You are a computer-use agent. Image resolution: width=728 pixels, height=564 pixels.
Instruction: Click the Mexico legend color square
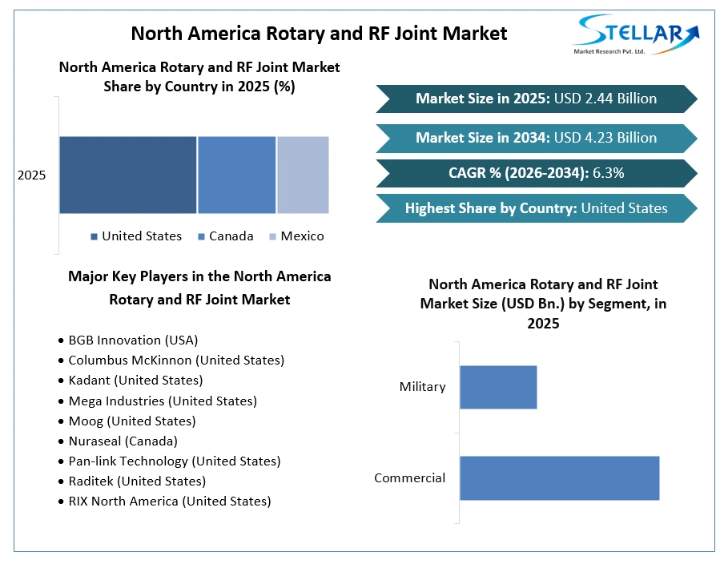[x=272, y=236]
